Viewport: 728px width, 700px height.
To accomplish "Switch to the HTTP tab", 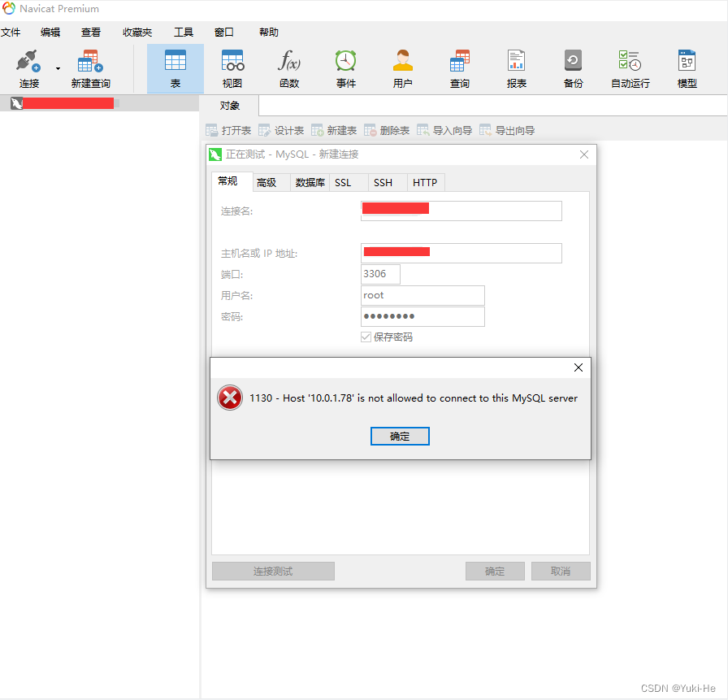I will pyautogui.click(x=425, y=183).
